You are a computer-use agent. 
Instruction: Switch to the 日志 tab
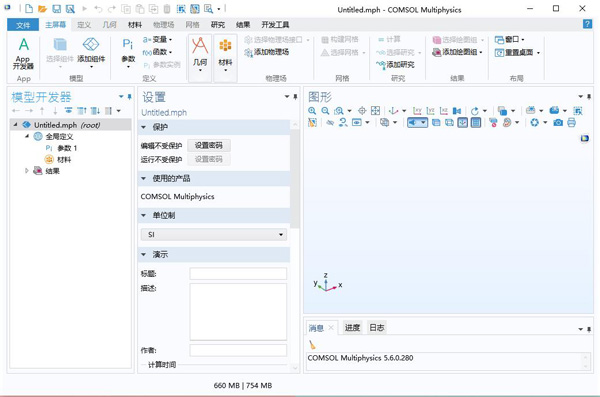[377, 327]
